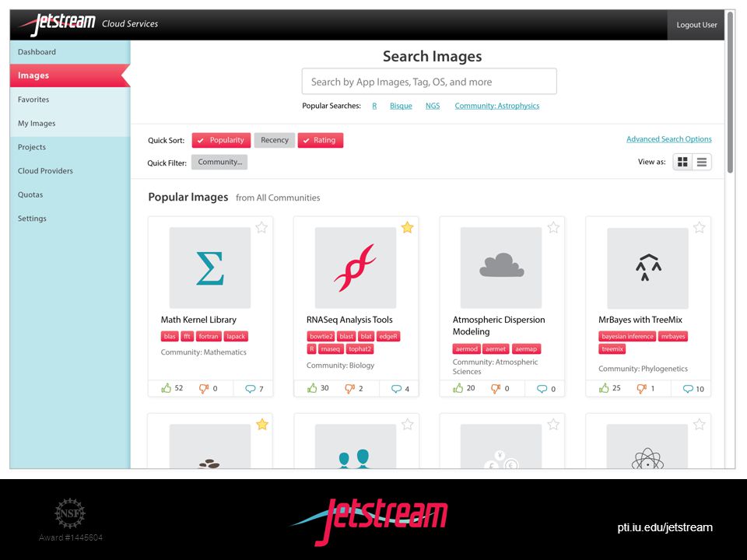Unfavorite RNASeq Analysis Tools via its star
The image size is (747, 560).
tap(407, 228)
